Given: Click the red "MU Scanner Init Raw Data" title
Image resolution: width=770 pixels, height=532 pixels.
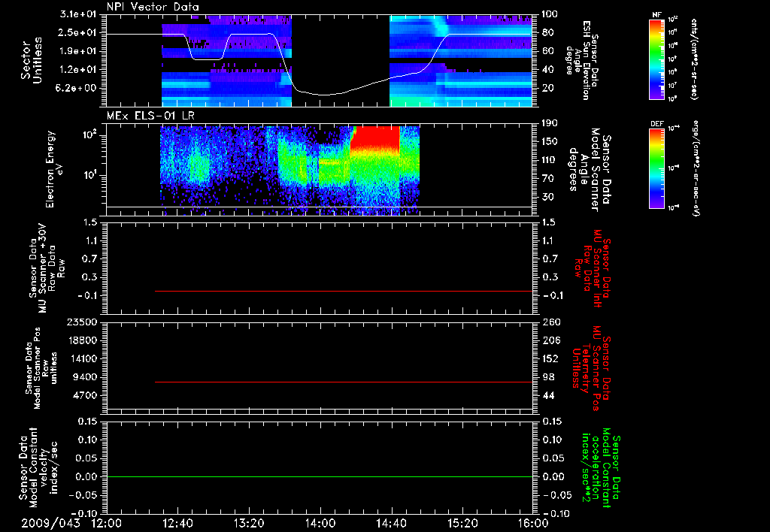Looking at the screenshot, I should pos(592,268).
